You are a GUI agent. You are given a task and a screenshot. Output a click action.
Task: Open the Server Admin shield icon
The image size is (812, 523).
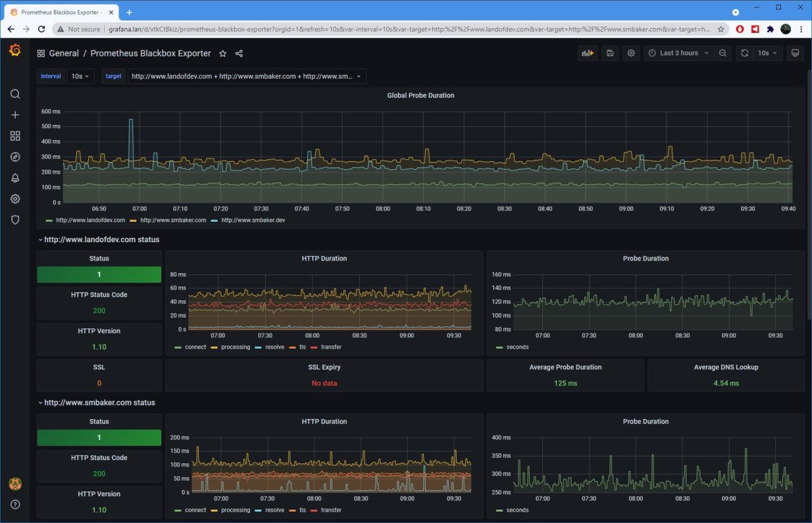pos(15,219)
